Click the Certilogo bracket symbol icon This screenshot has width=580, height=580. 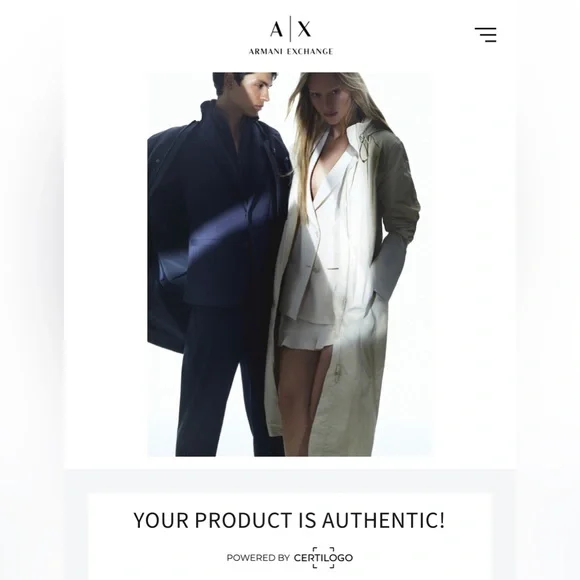click(x=323, y=557)
